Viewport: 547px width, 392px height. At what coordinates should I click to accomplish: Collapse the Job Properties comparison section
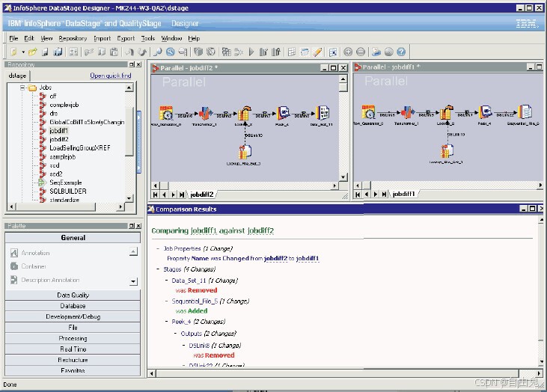tap(158, 248)
